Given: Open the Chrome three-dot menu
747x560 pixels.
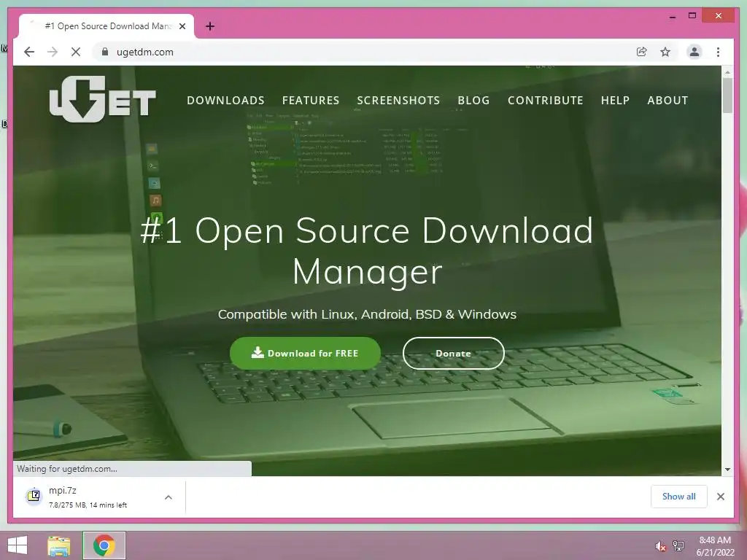Looking at the screenshot, I should point(718,52).
